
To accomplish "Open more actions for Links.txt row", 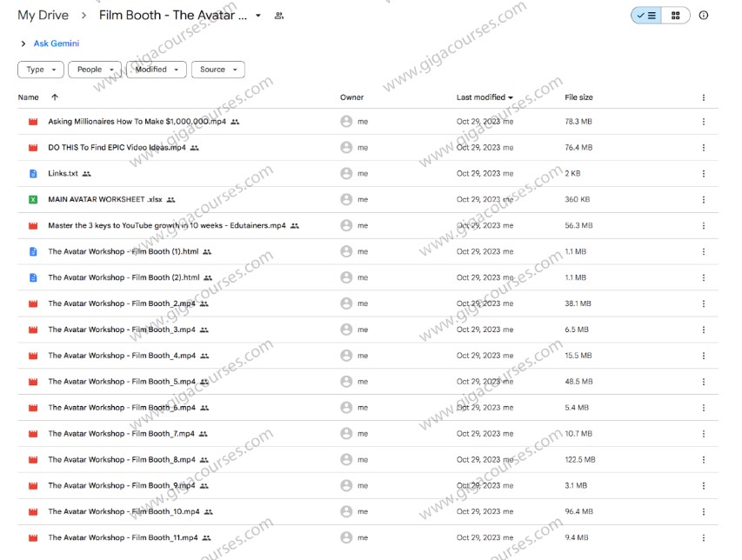I will pos(704,174).
